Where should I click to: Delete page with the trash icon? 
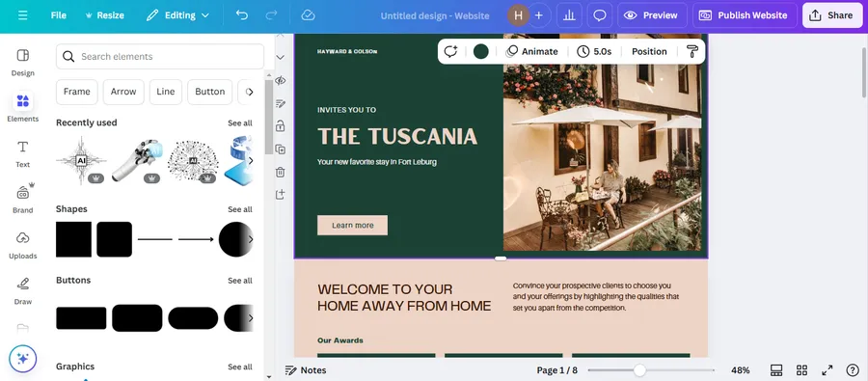pos(280,172)
